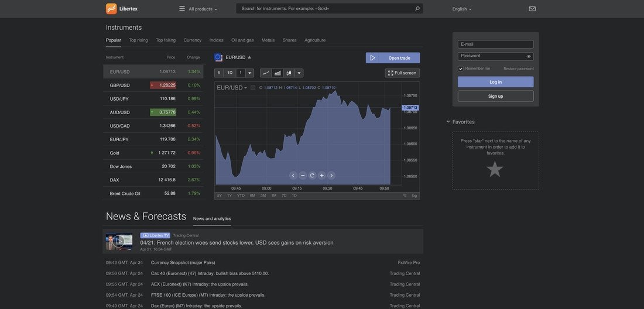Click the Restore password link

point(518,69)
